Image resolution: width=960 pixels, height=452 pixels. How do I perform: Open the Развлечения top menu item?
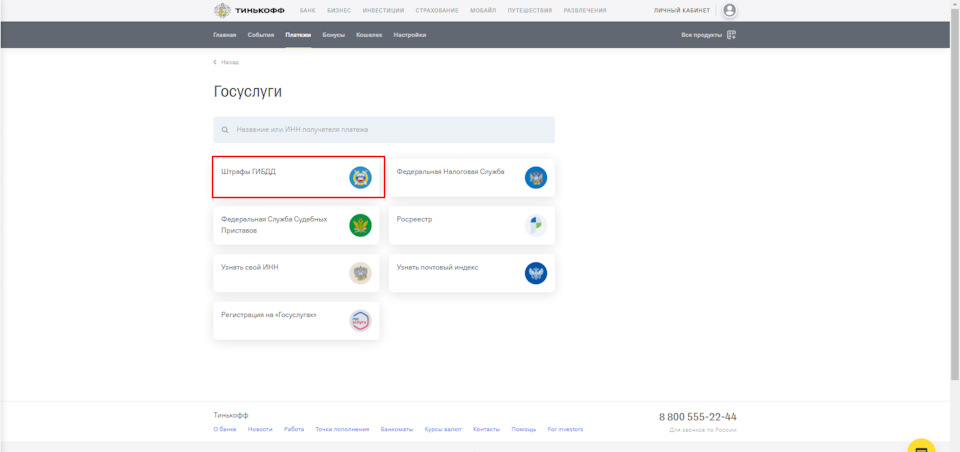pyautogui.click(x=585, y=10)
